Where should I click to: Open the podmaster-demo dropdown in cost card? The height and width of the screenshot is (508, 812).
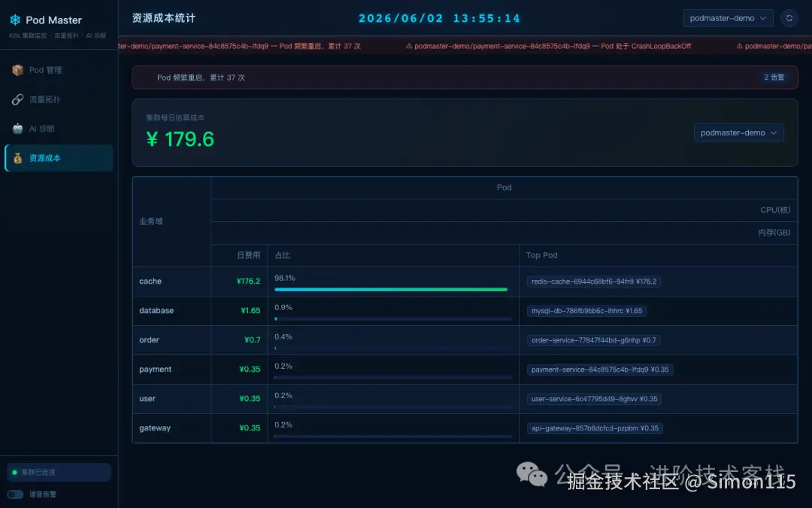739,132
